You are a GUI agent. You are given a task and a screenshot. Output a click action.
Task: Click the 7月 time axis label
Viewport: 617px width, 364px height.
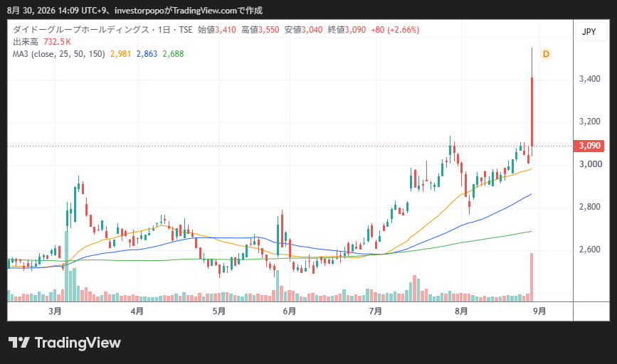coord(375,311)
